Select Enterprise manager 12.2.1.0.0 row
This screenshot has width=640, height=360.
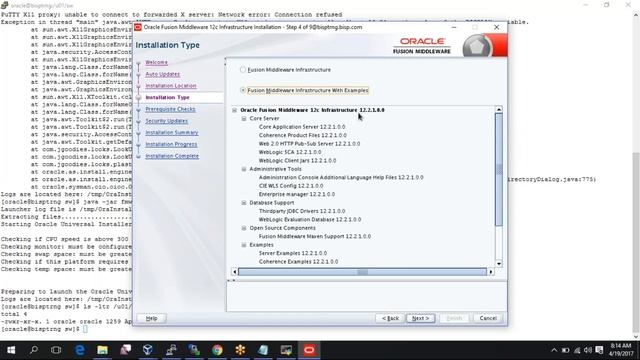click(297, 194)
